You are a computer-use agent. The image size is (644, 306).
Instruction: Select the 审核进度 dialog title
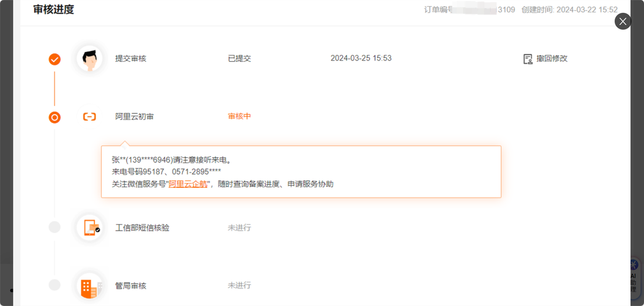(53, 10)
